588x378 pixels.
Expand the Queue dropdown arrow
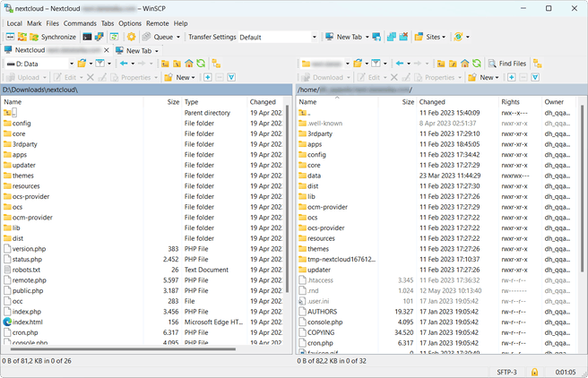(x=178, y=37)
